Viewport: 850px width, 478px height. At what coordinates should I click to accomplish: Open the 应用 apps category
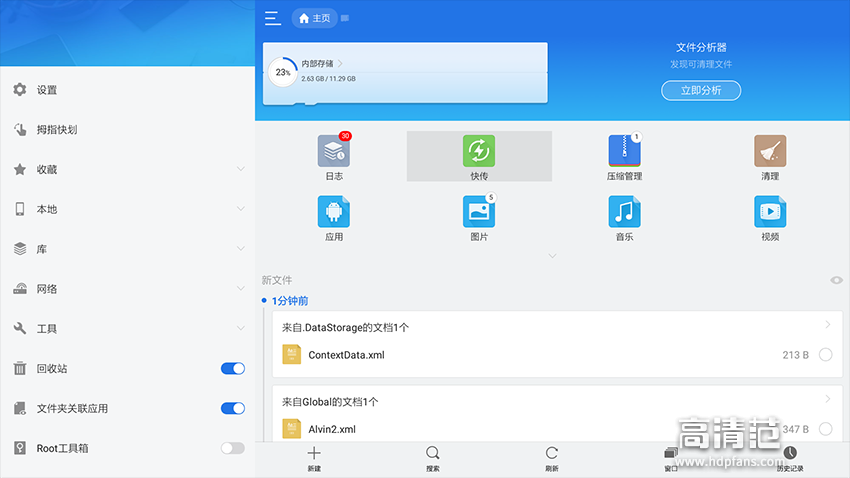(334, 218)
